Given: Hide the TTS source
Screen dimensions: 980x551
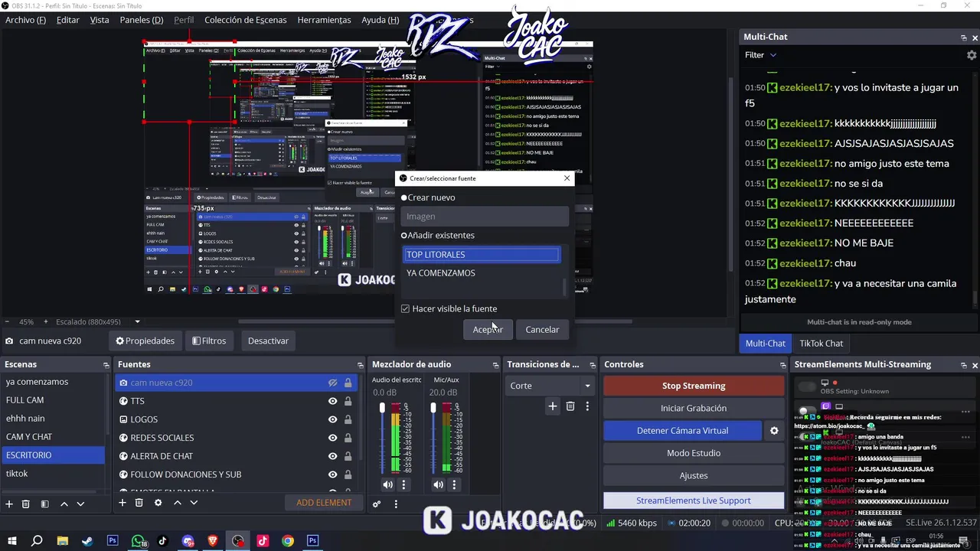Looking at the screenshot, I should [x=332, y=401].
